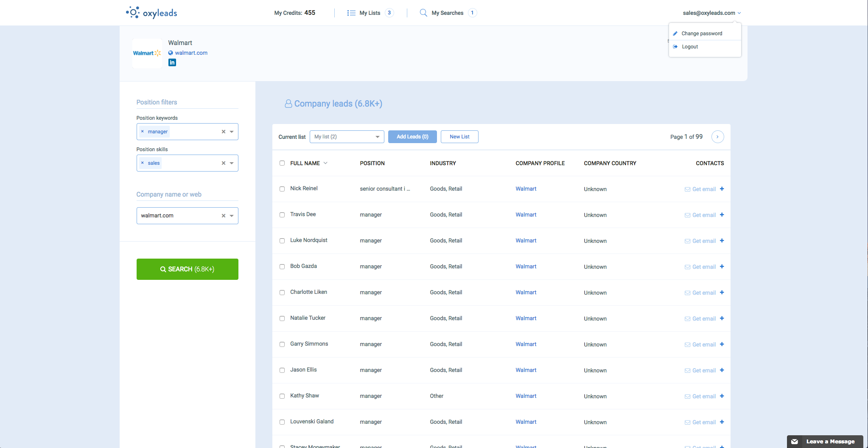
Task: Remove the 'manager' keyword tag
Action: tap(143, 132)
